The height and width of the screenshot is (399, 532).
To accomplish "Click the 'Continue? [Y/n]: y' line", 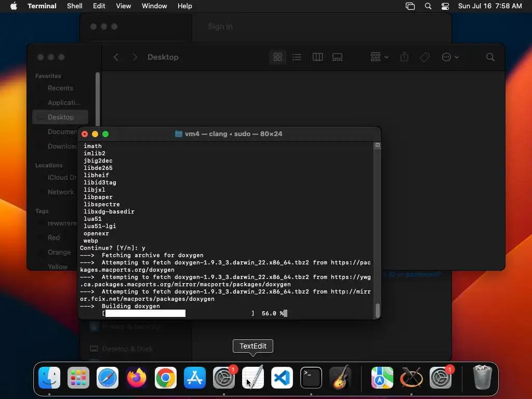I will pos(113,248).
